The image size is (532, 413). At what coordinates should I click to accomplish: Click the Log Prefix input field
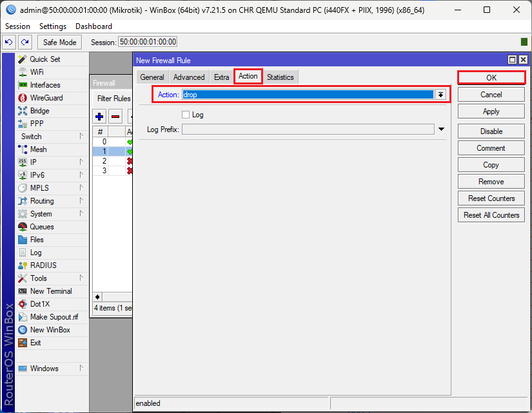tap(308, 130)
